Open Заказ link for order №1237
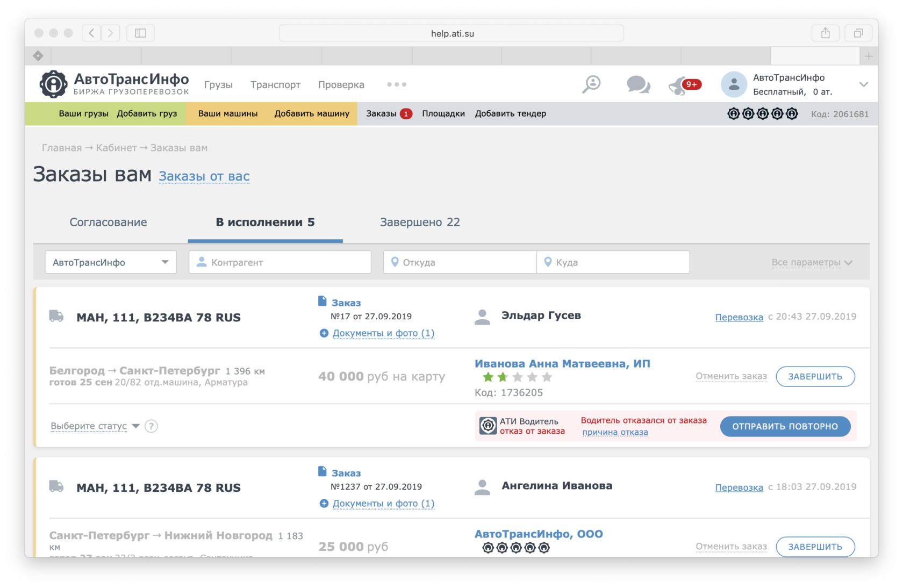903x588 pixels. (346, 473)
